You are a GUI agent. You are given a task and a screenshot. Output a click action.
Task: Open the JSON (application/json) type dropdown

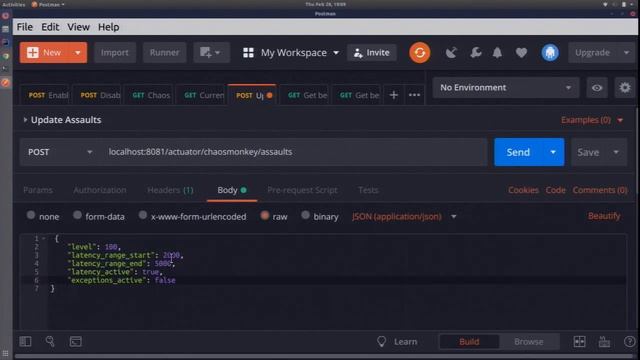pos(404,216)
